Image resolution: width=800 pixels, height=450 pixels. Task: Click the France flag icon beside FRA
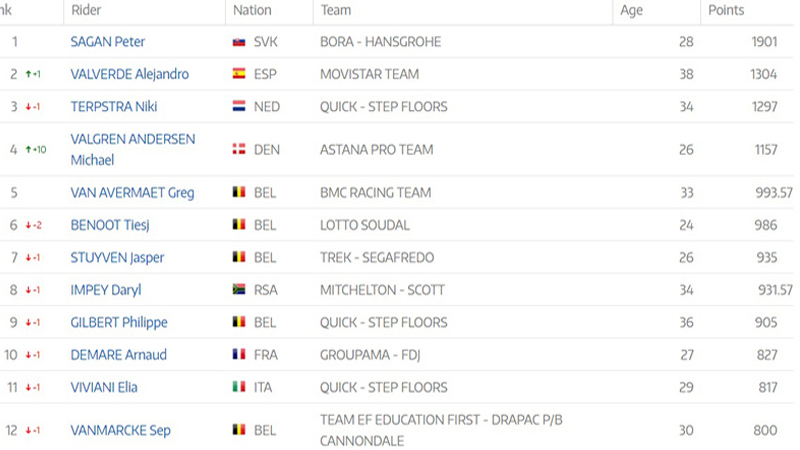pyautogui.click(x=239, y=355)
